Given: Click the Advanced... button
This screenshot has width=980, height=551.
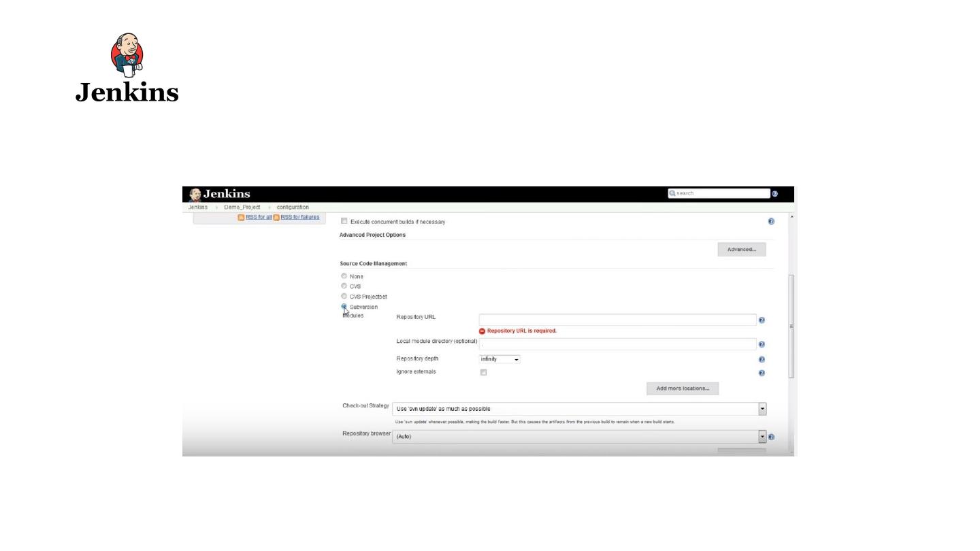Looking at the screenshot, I should click(742, 250).
